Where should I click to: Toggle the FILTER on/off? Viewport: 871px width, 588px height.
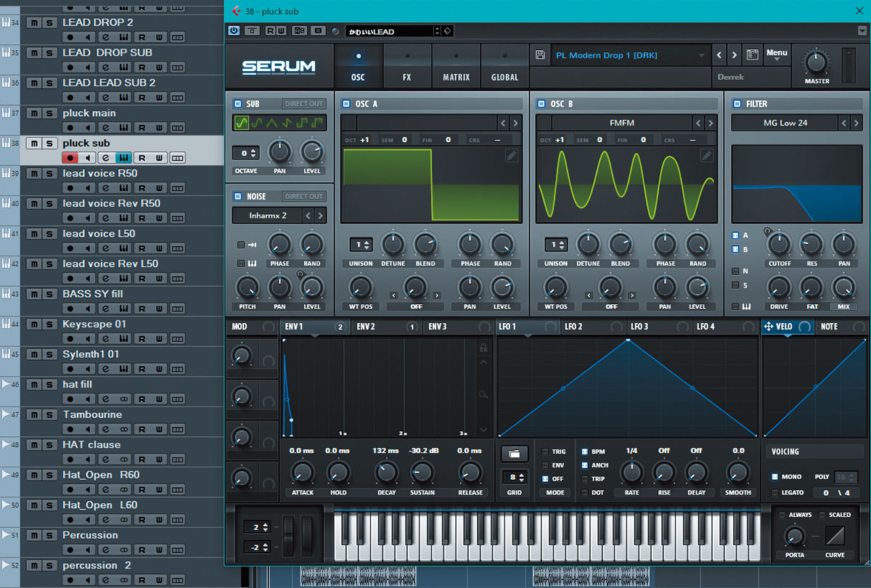737,104
